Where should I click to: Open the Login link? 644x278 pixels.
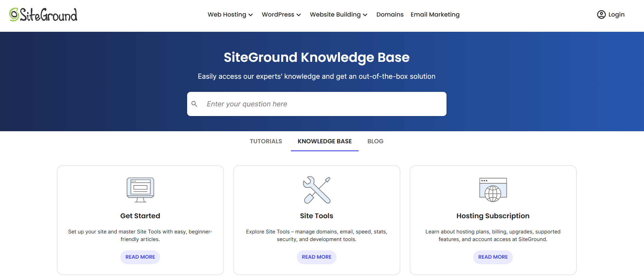[611, 15]
